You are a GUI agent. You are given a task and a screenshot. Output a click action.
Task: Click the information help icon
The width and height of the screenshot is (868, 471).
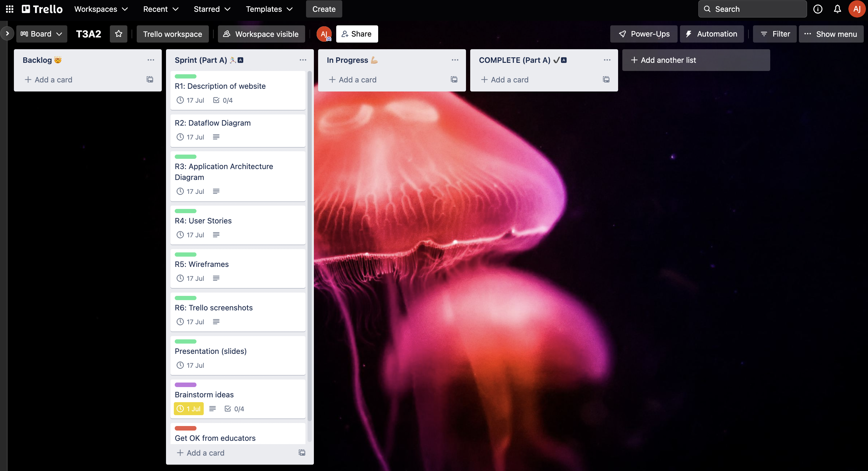point(818,9)
